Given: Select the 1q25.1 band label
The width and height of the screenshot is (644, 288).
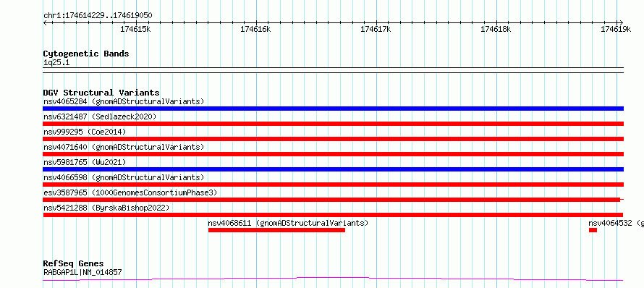Looking at the screenshot, I should [x=56, y=62].
